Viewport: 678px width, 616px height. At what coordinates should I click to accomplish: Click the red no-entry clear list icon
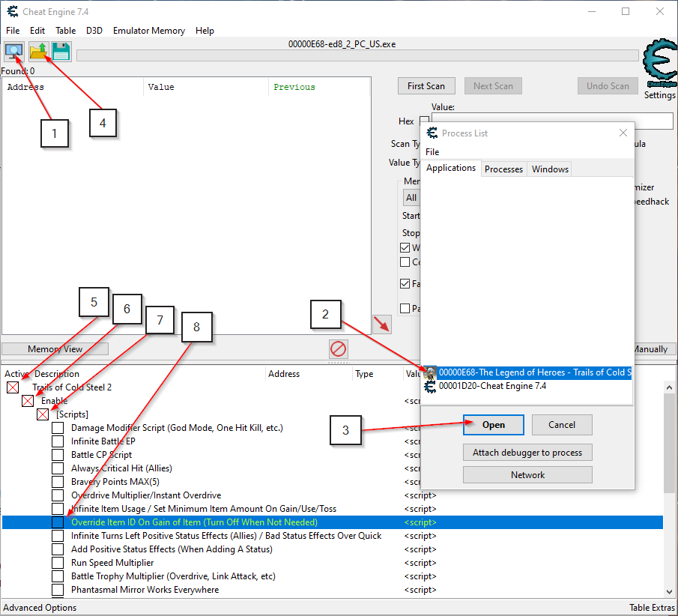point(338,348)
